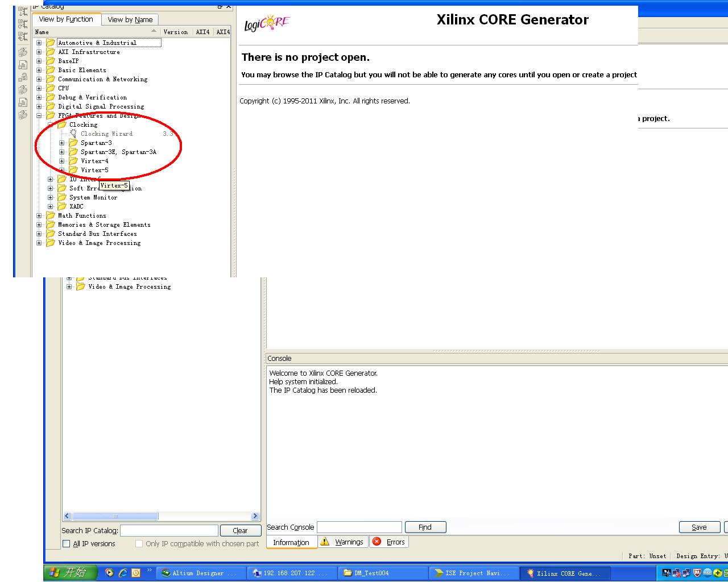Click the folder icon beside Virtex-4
Image resolution: width=728 pixels, height=582 pixels.
coord(73,161)
